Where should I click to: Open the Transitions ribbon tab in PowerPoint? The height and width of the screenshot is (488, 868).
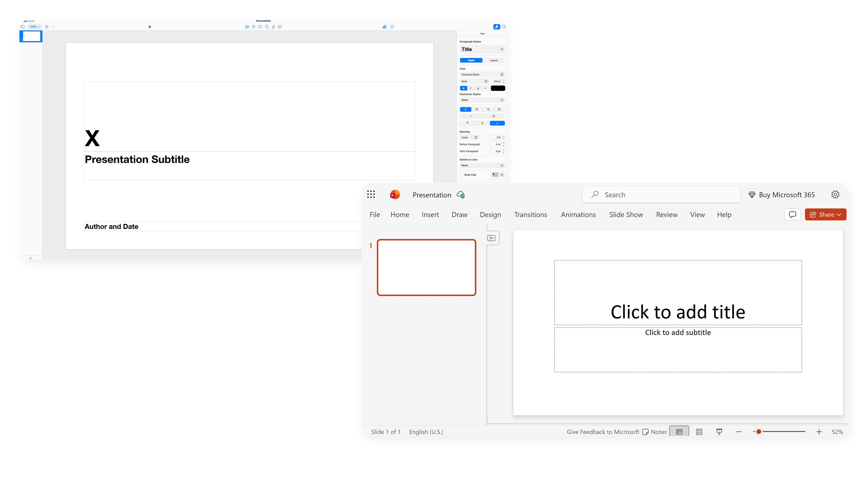point(530,215)
